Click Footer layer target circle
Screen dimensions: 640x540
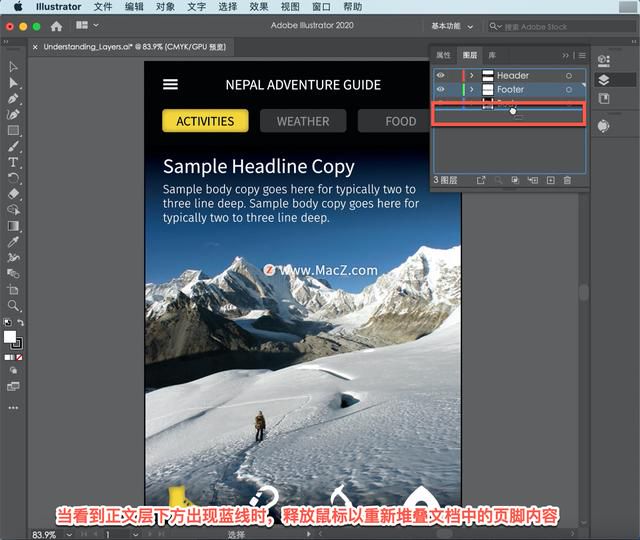(x=569, y=90)
